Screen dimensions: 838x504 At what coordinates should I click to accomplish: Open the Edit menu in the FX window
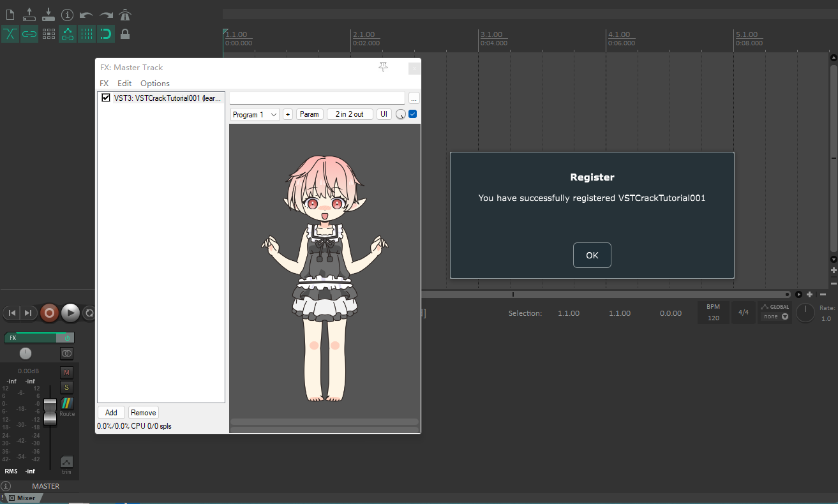pos(124,83)
